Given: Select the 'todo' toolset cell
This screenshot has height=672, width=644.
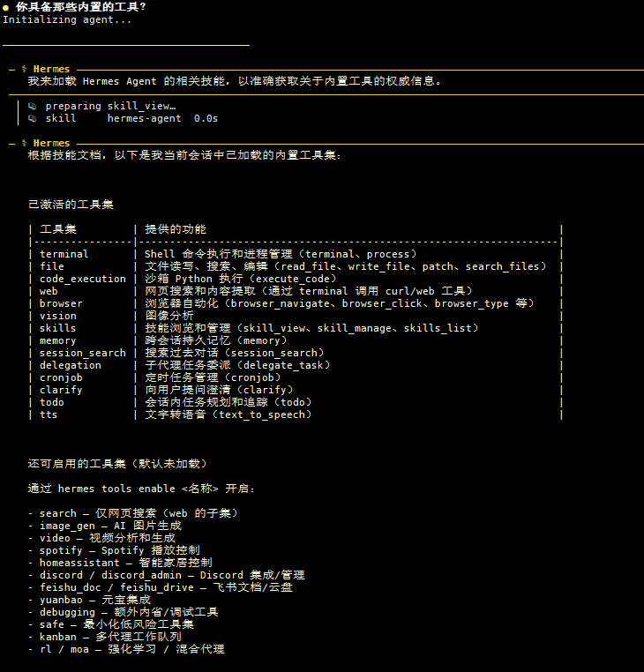Looking at the screenshot, I should point(52,402).
